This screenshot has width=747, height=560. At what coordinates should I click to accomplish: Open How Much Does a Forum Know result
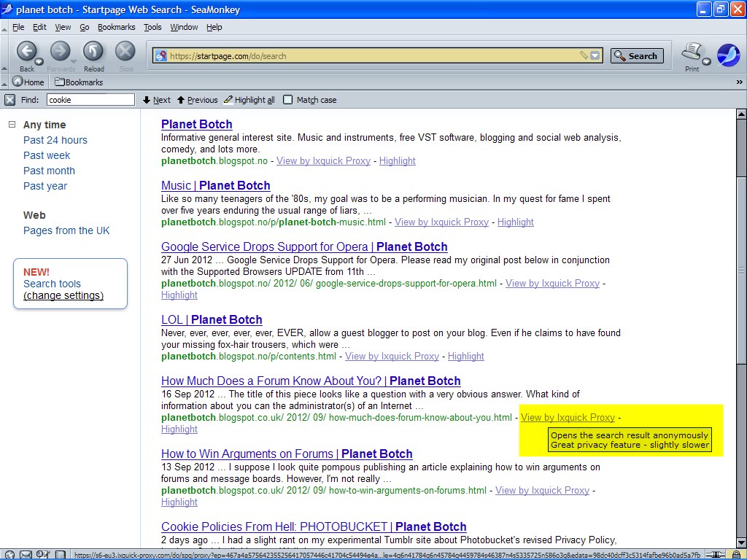click(x=311, y=381)
